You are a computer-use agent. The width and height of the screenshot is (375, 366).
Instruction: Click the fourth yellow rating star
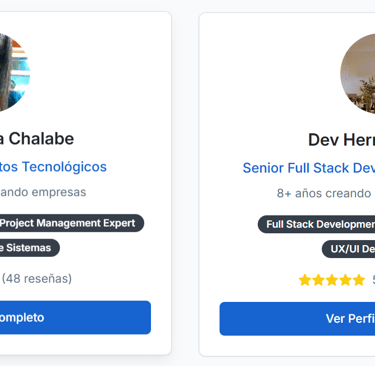(345, 280)
